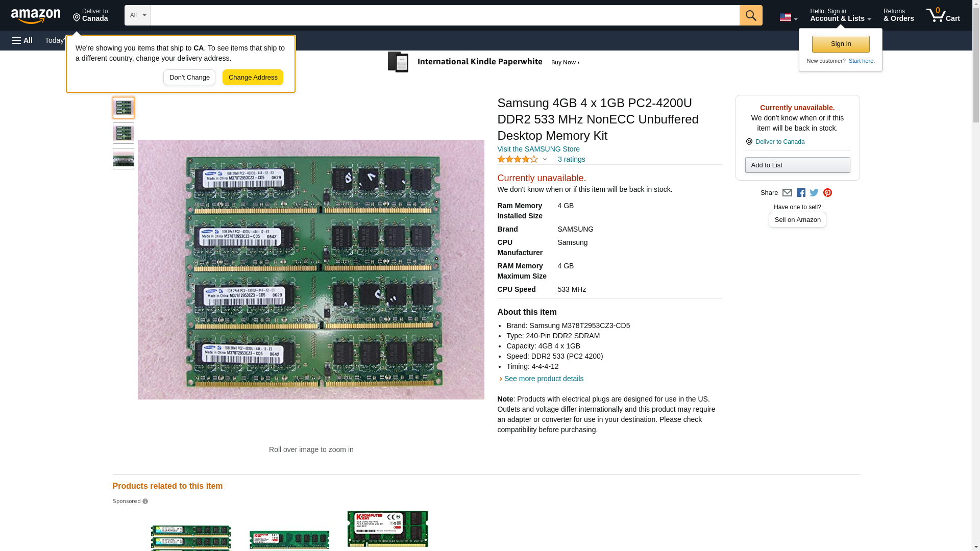Expand See more product details
The height and width of the screenshot is (551, 980).
[543, 379]
